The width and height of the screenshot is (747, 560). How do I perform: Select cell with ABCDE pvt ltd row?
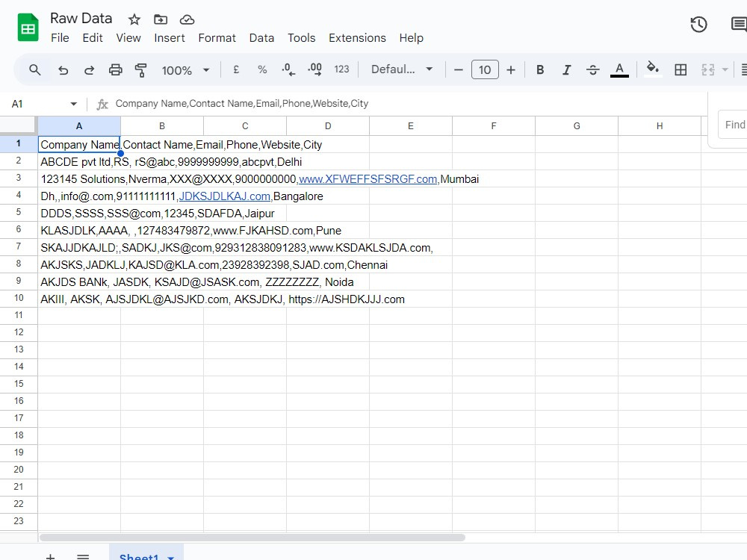tap(79, 162)
